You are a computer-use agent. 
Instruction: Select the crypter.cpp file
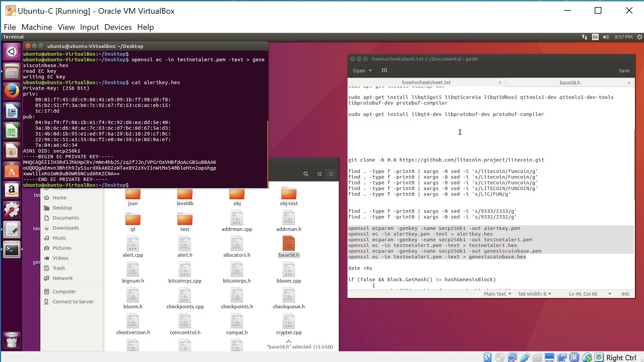point(289,324)
